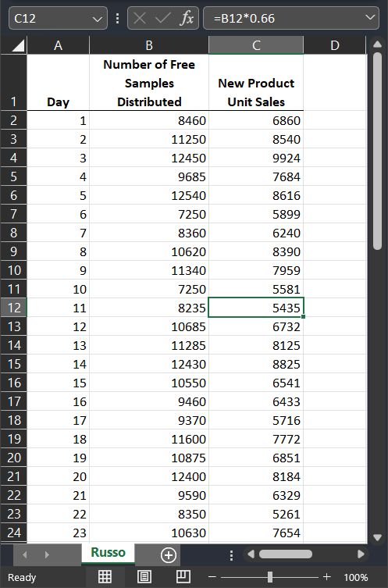388x588 pixels.
Task: Click cell with value 8616
Action: (x=256, y=195)
